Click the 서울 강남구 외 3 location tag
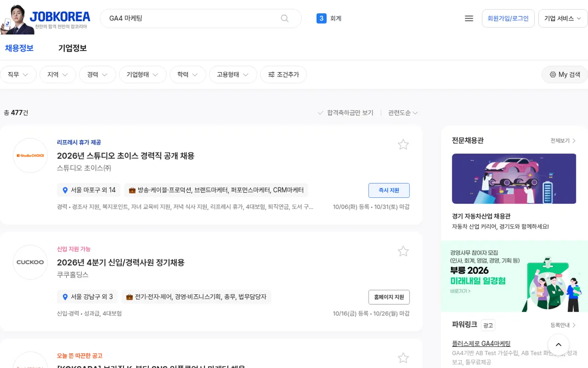This screenshot has height=368, width=588. coord(87,297)
